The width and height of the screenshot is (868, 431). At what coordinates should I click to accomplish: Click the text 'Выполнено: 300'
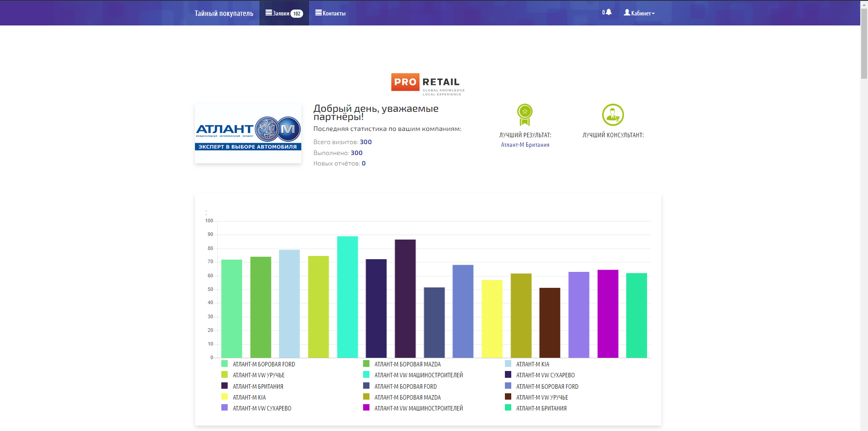[338, 153]
